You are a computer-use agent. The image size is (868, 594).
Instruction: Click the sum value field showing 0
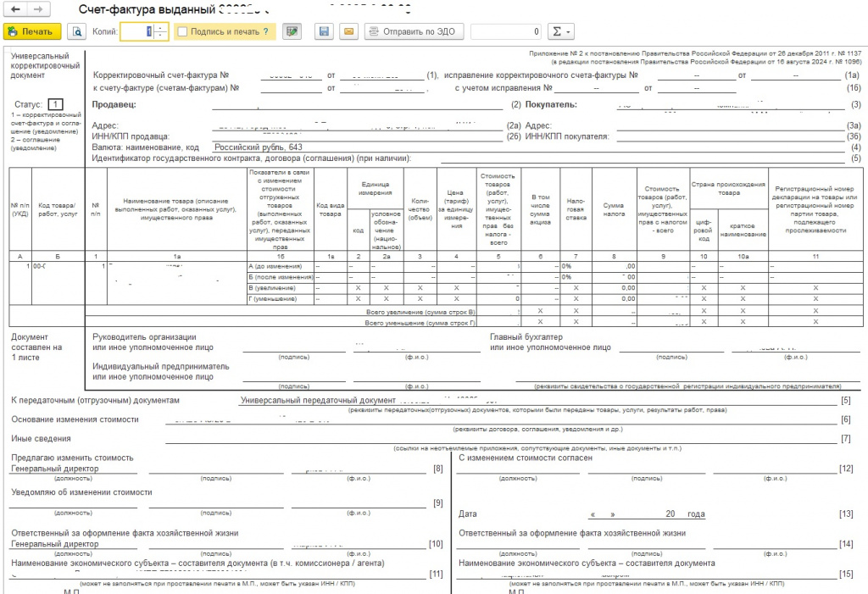tap(506, 31)
